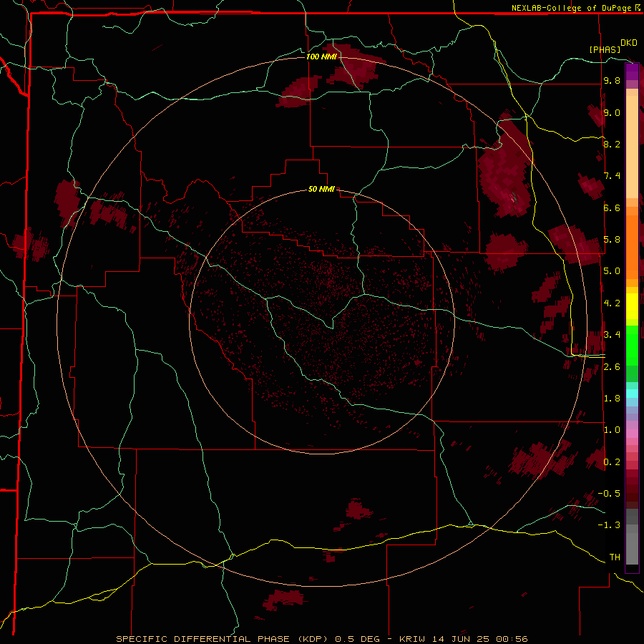Click the 5.0 value on the color scale
This screenshot has height=644, width=644.
pyautogui.click(x=612, y=271)
